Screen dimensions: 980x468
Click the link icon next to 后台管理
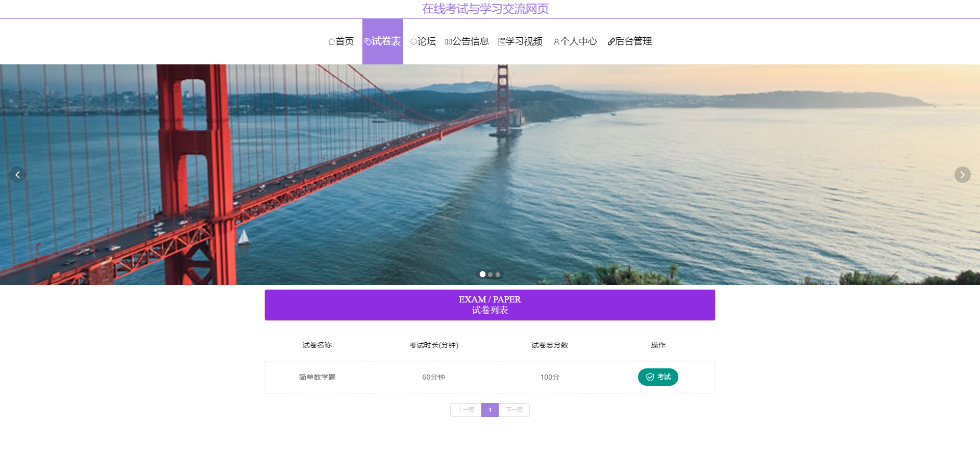click(x=610, y=41)
